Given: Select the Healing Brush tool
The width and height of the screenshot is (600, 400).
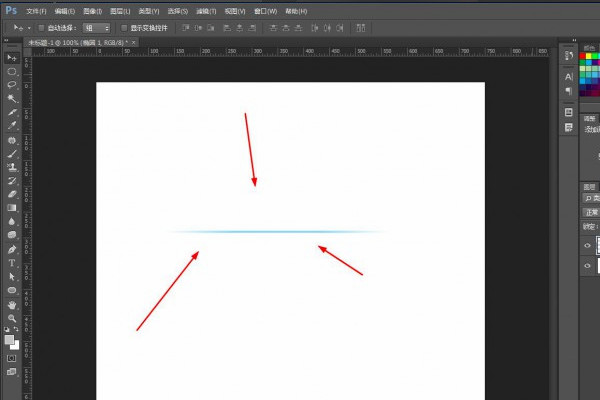Looking at the screenshot, I should (12, 140).
